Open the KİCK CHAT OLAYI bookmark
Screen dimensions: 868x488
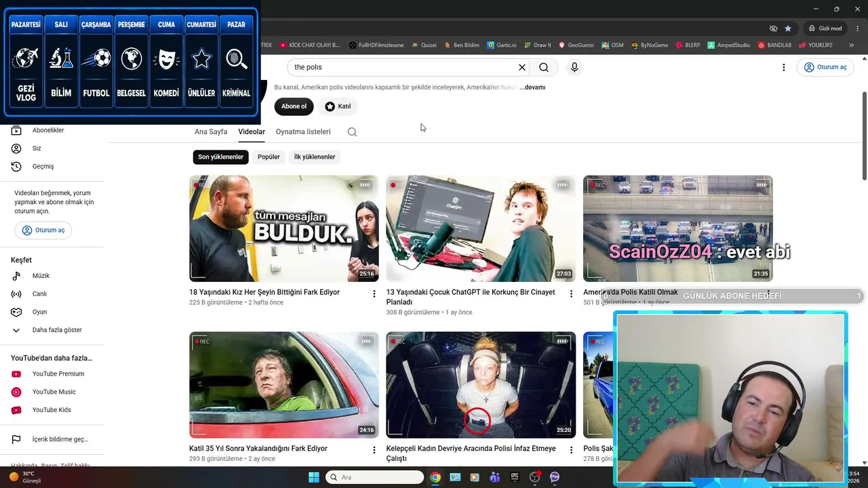[x=309, y=45]
